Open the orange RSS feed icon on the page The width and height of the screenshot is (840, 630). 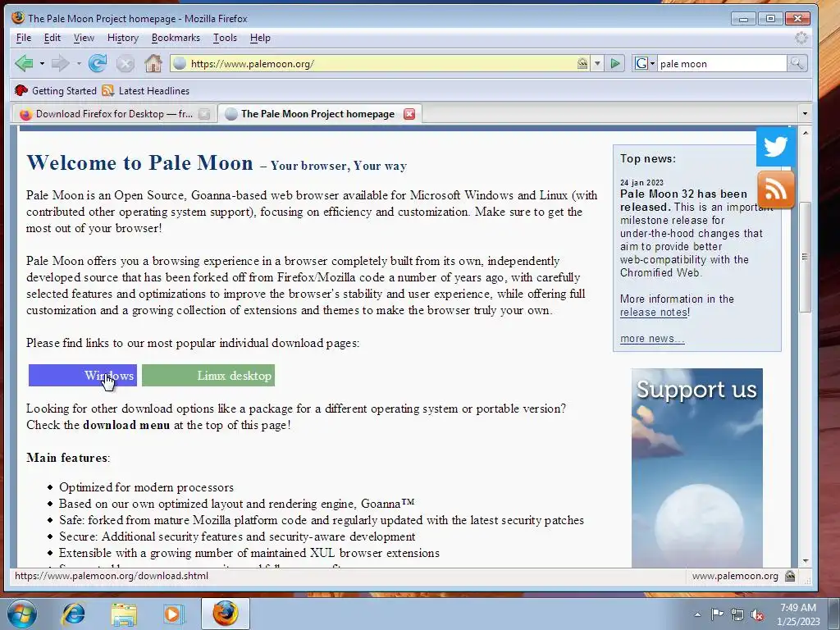pyautogui.click(x=776, y=189)
